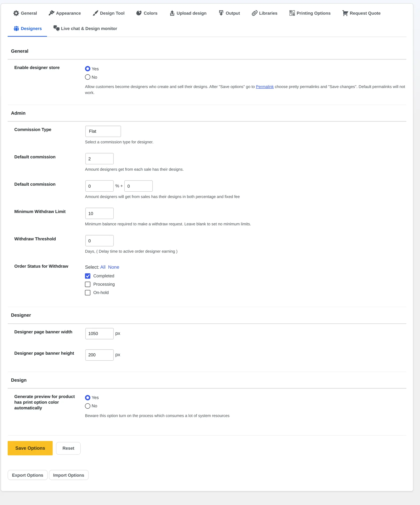The height and width of the screenshot is (505, 420).
Task: Click the Request Quote cart icon
Action: (x=345, y=13)
